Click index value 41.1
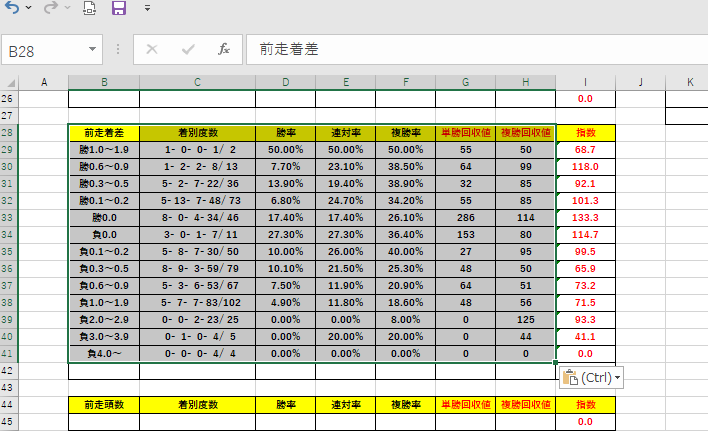The width and height of the screenshot is (708, 431). tap(585, 337)
